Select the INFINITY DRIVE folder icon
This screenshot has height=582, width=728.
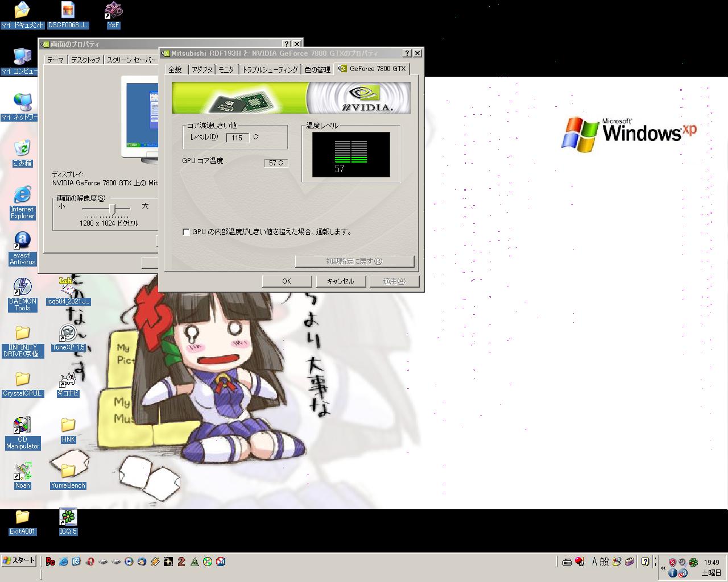pyautogui.click(x=22, y=340)
